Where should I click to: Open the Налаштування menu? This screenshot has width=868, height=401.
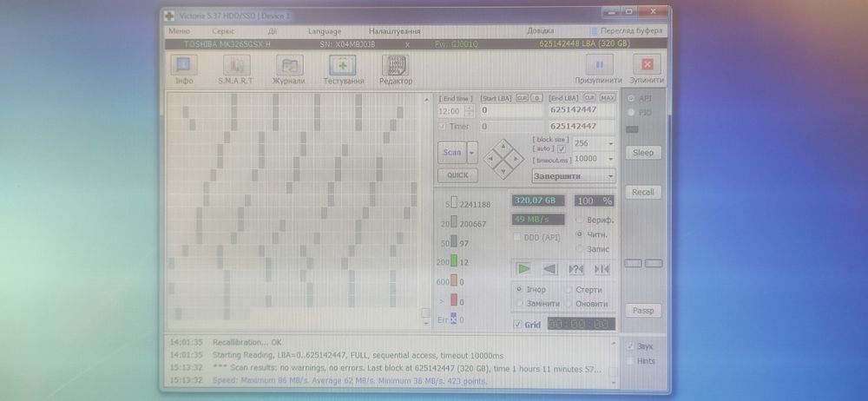click(x=395, y=31)
